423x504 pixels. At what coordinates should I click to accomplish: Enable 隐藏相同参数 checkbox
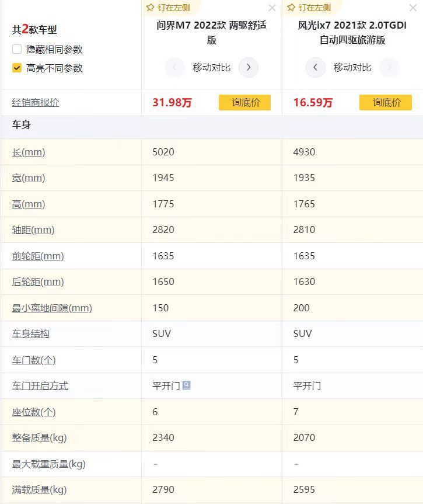(x=17, y=50)
